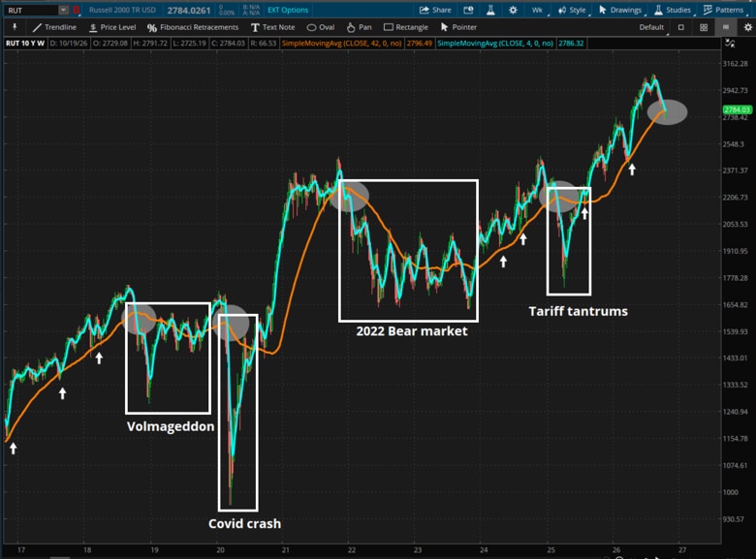
Task: Click the SimpleMovingAvg (CLOSE, 42) study label
Action: [341, 44]
